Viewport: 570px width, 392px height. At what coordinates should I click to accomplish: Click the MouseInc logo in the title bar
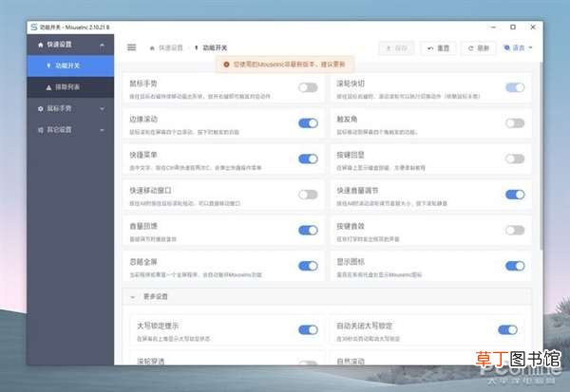34,28
